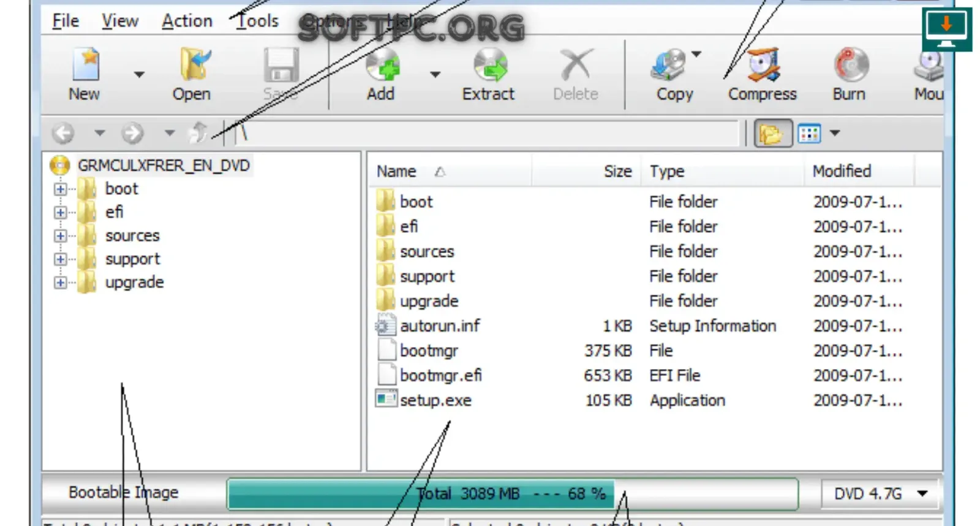Open the Action menu
The height and width of the screenshot is (526, 980).
click(x=187, y=21)
